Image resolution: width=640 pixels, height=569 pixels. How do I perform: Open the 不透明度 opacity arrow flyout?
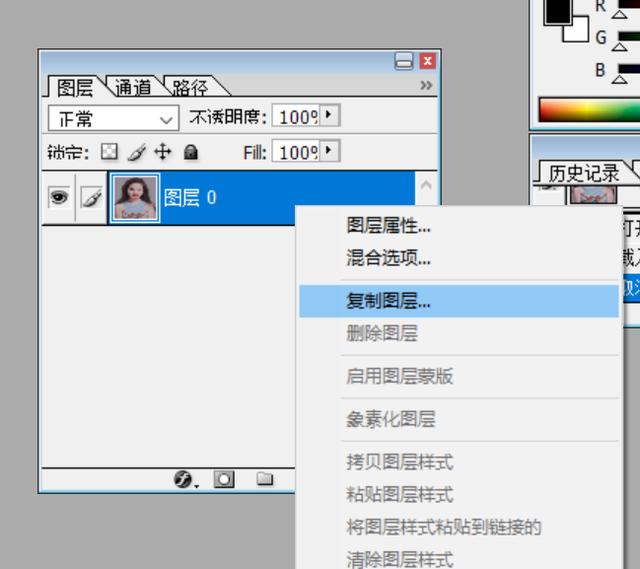click(330, 116)
